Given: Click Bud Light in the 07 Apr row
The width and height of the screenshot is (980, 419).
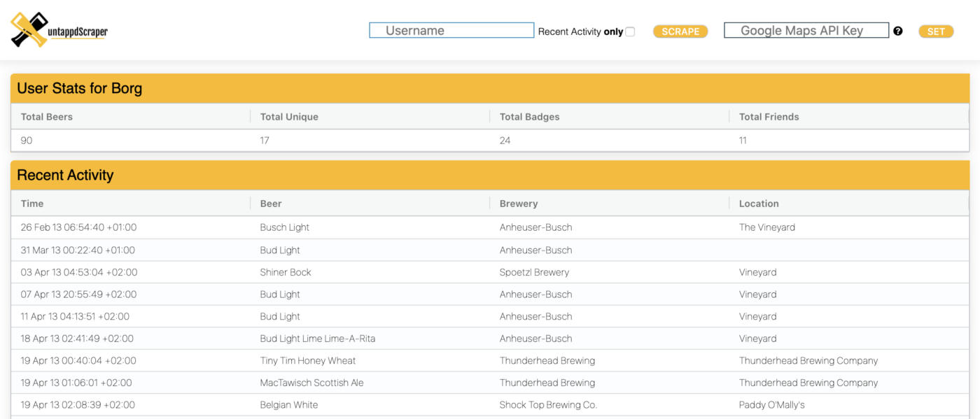Looking at the screenshot, I should coord(280,294).
